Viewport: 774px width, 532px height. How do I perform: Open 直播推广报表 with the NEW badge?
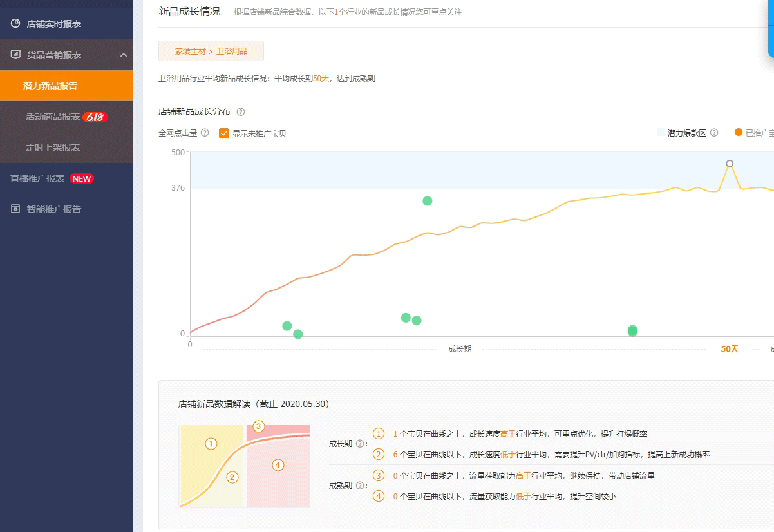[37, 178]
